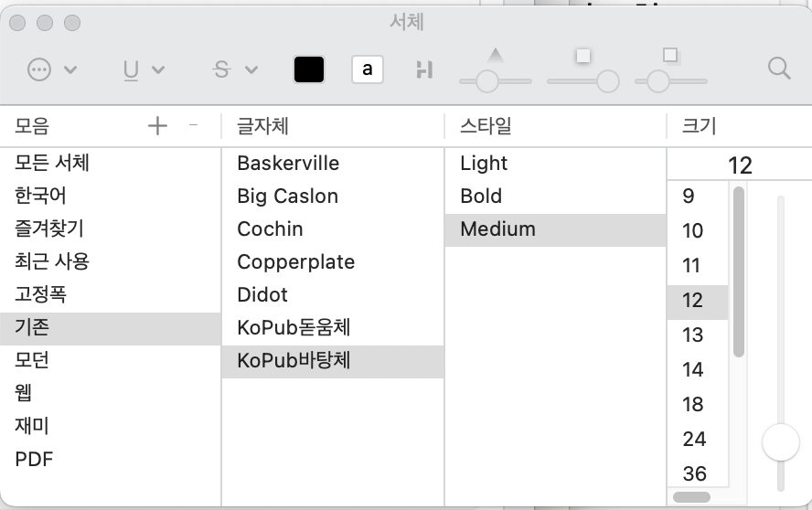Image resolution: width=812 pixels, height=510 pixels.
Task: Remove collection with the minus button
Action: click(193, 125)
